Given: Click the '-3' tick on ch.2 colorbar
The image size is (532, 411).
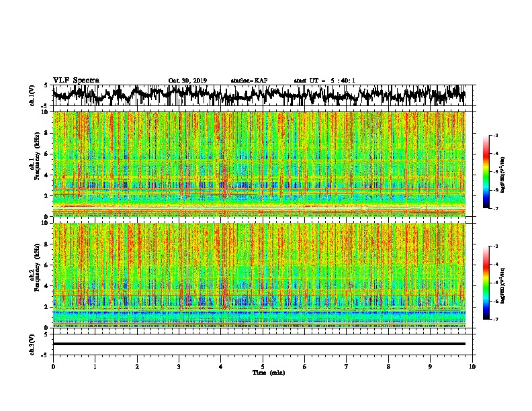Looking at the screenshot, I should [x=495, y=246].
